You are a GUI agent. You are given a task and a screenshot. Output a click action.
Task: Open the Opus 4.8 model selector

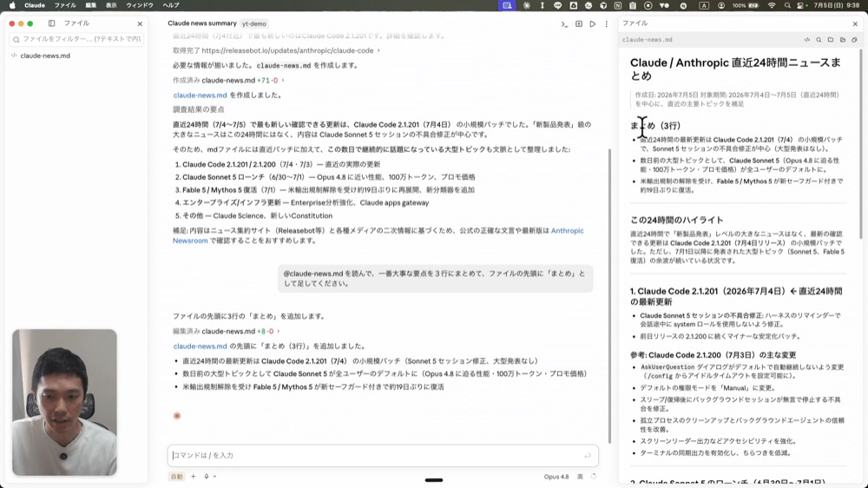[556, 477]
